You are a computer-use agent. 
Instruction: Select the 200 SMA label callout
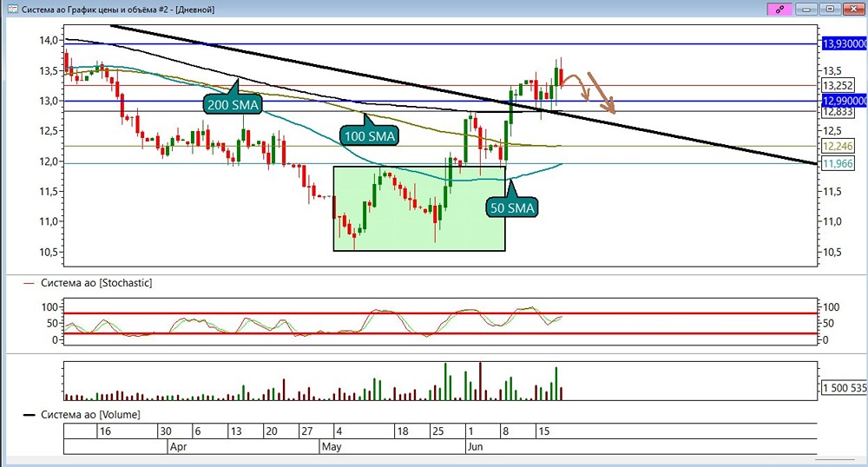233,104
